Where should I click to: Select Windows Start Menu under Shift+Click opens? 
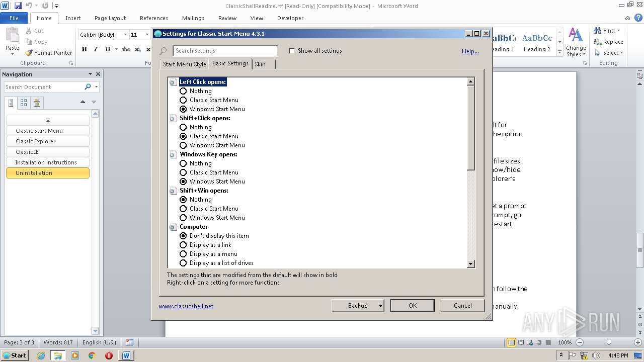pyautogui.click(x=183, y=145)
